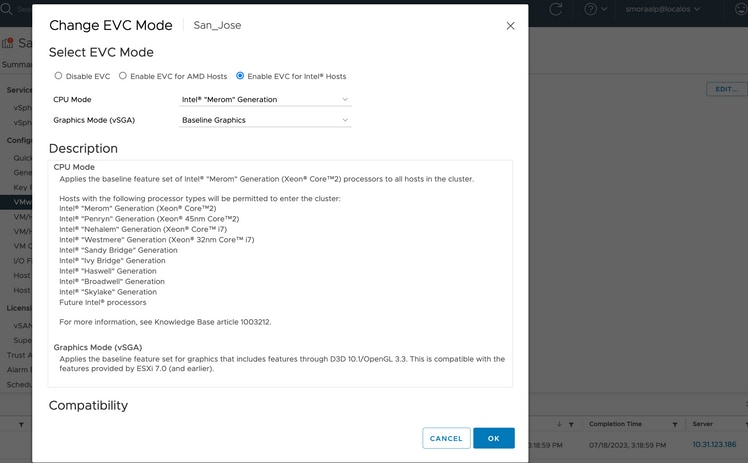Open the help menu icon
This screenshot has height=463, width=748.
[591, 9]
